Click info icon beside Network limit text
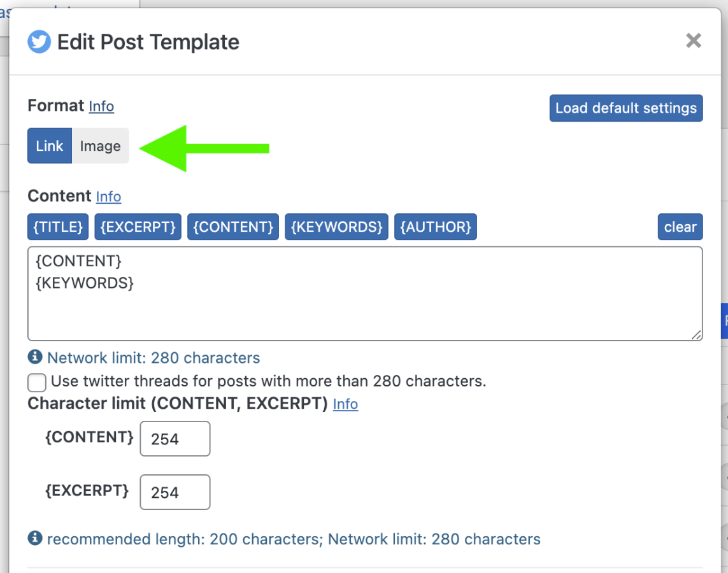Viewport: 728px width, 573px height. pyautogui.click(x=35, y=357)
